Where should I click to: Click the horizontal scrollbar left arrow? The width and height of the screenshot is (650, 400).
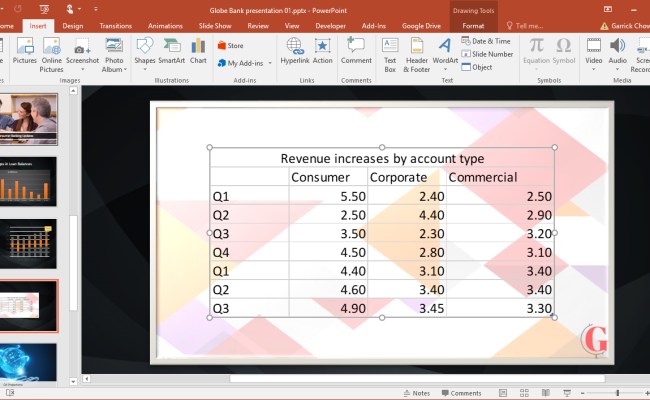coord(86,378)
